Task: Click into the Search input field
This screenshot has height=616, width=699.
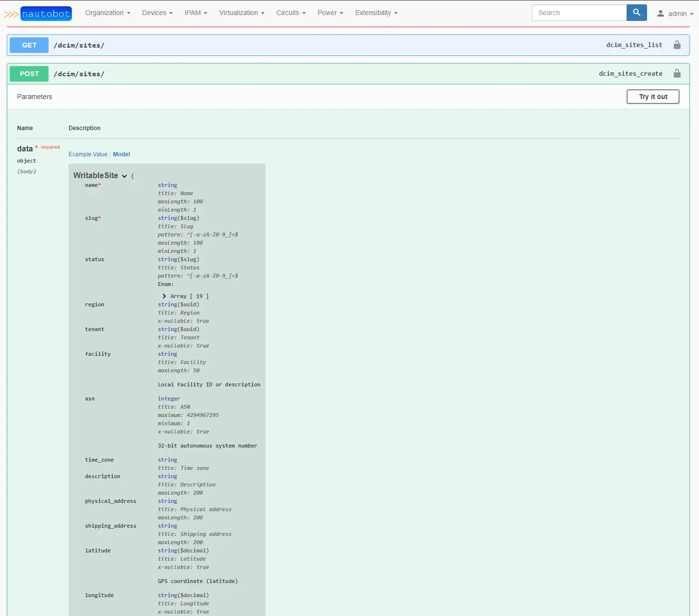Action: click(x=579, y=13)
